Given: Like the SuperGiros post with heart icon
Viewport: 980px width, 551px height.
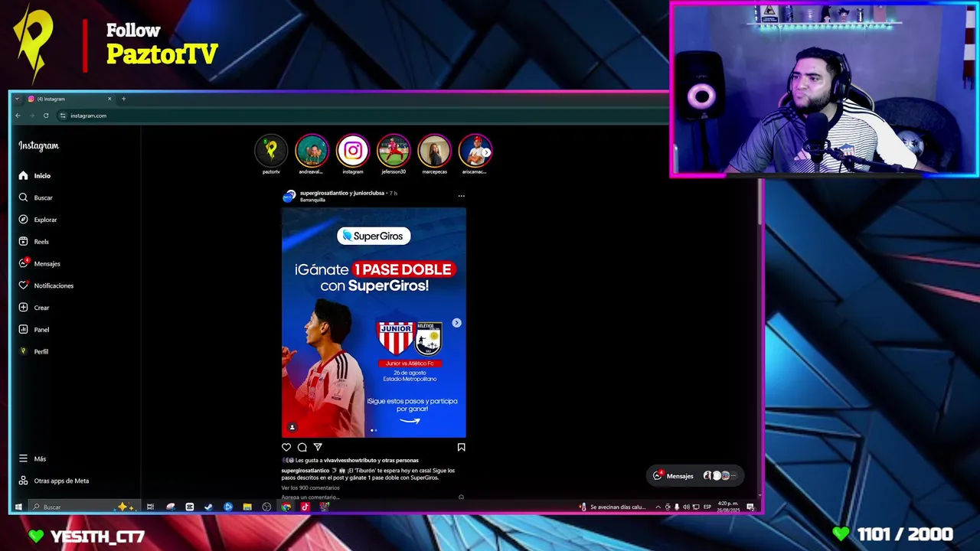Looking at the screenshot, I should pos(286,447).
